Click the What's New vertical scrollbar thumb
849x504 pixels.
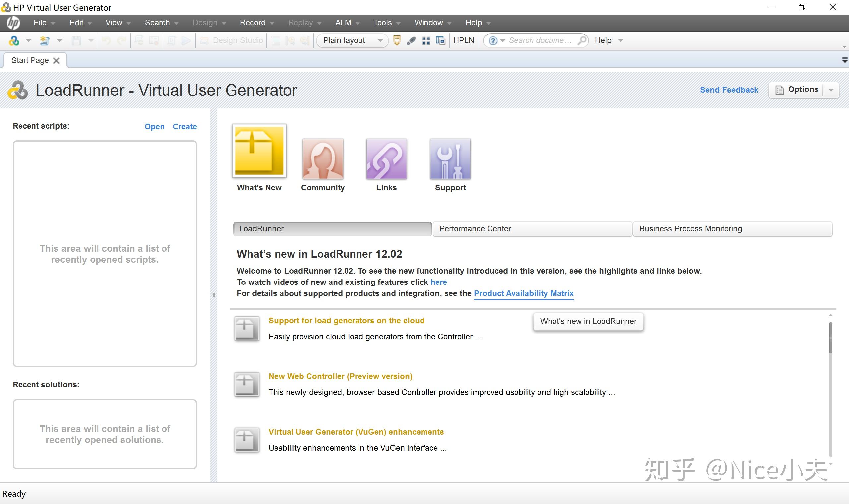[831, 338]
